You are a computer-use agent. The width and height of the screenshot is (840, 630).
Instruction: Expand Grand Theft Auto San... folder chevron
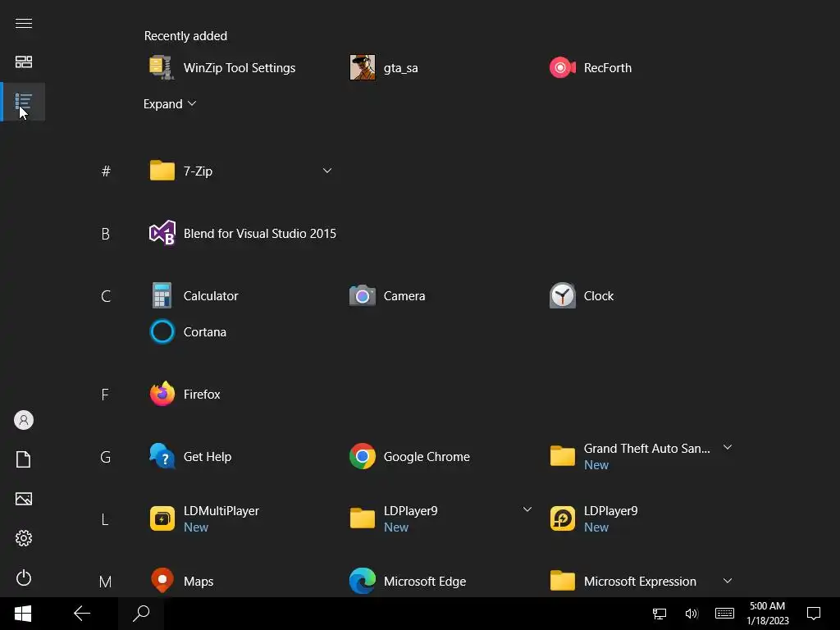pos(727,447)
